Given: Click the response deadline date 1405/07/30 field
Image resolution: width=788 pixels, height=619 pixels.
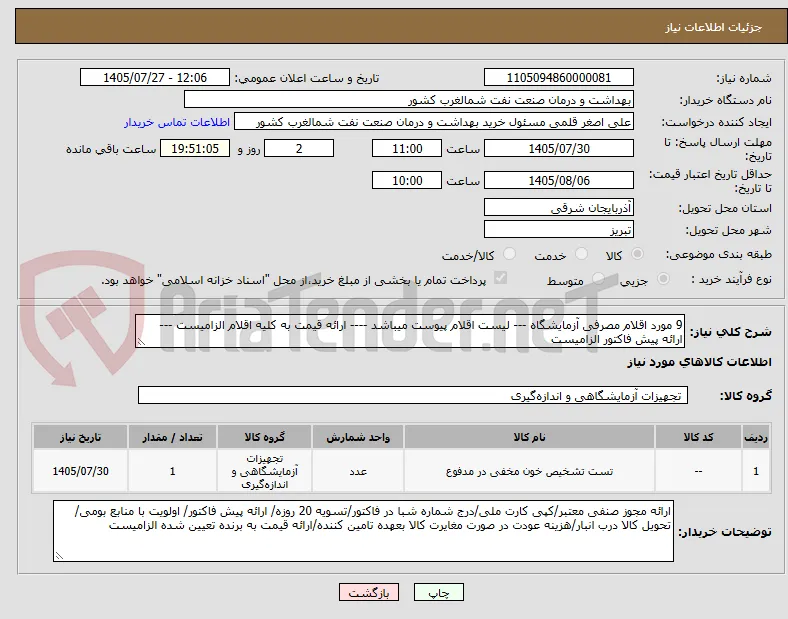Looking at the screenshot, I should [x=558, y=149].
